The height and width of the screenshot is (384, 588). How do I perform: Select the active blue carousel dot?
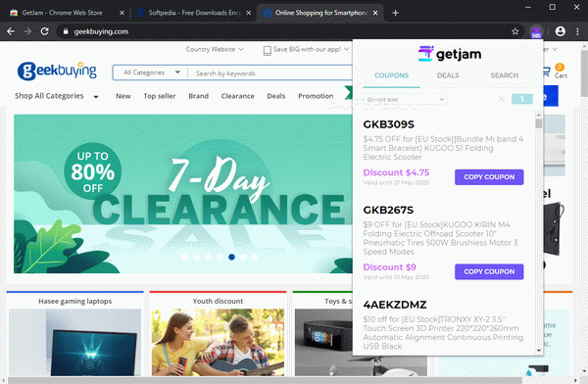pyautogui.click(x=231, y=257)
